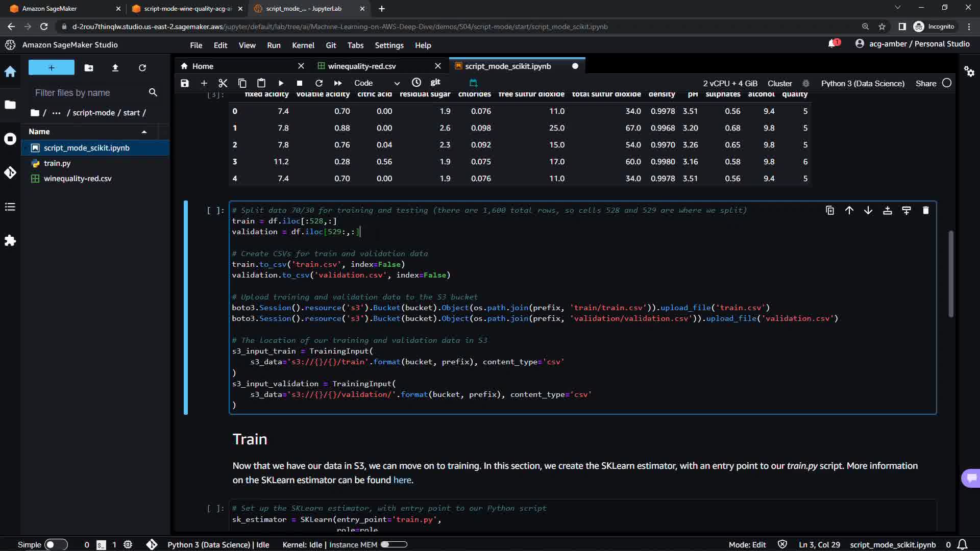Cut the selected cell with the scissors icon

pos(223,83)
